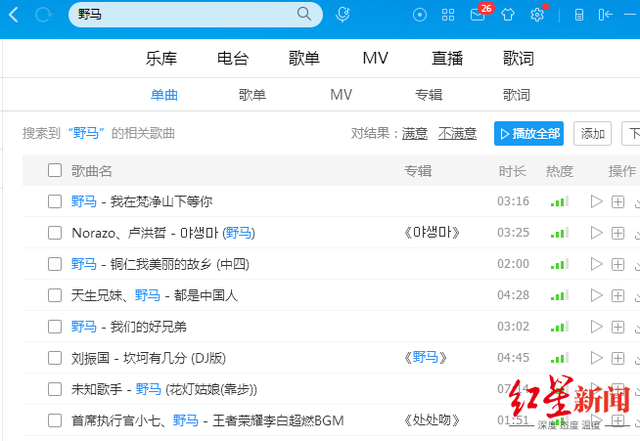Select the 歌单 results sub-tab

[252, 95]
